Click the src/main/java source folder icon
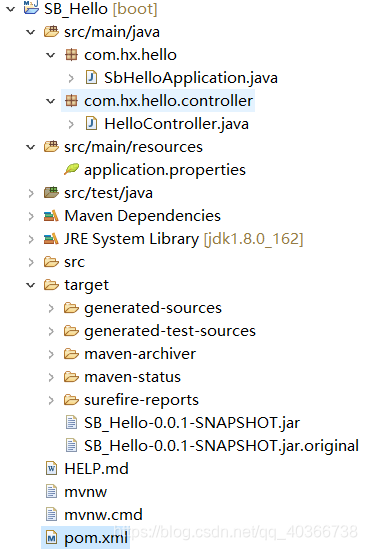The height and width of the screenshot is (550, 367). tap(51, 32)
